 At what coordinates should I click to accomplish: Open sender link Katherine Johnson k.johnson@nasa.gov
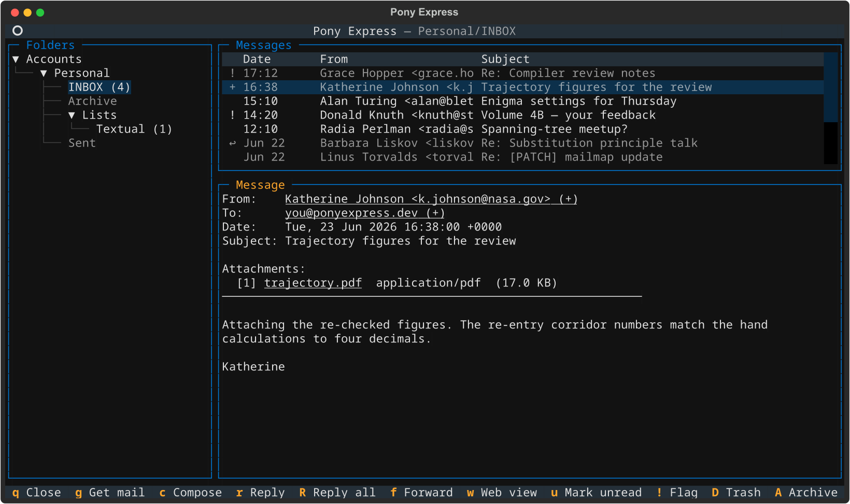431,199
